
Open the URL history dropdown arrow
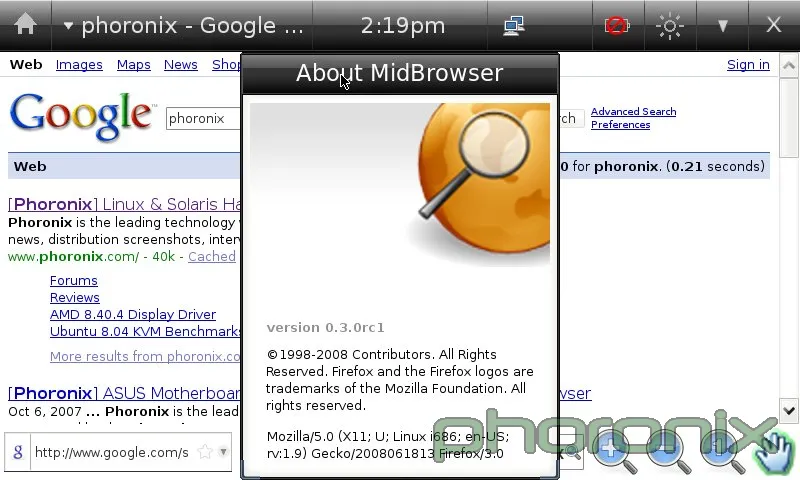[223, 451]
